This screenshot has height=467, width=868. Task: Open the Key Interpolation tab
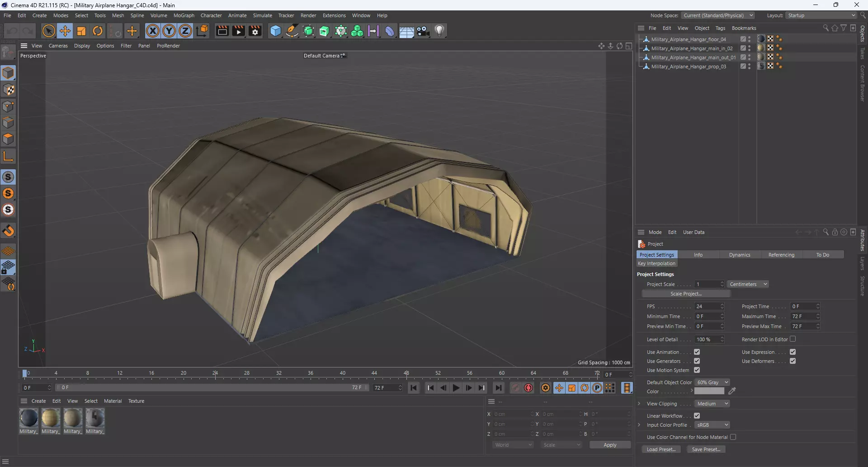[x=656, y=263]
